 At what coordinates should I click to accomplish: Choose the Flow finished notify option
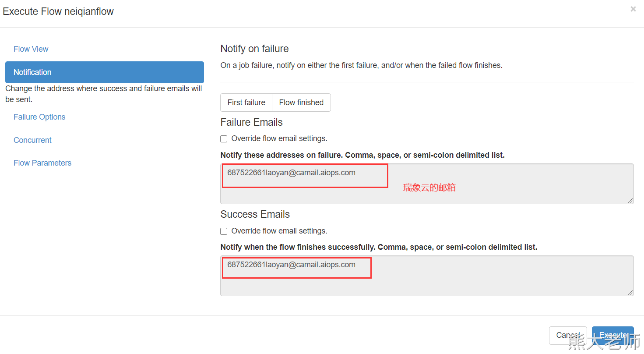[x=301, y=103]
